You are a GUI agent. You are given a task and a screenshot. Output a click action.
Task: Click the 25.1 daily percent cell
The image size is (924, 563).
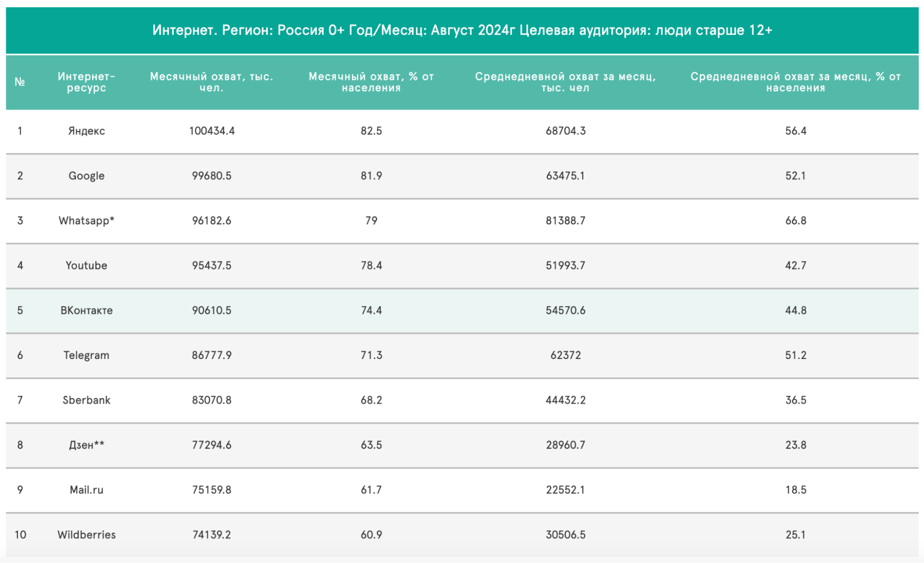(x=795, y=535)
